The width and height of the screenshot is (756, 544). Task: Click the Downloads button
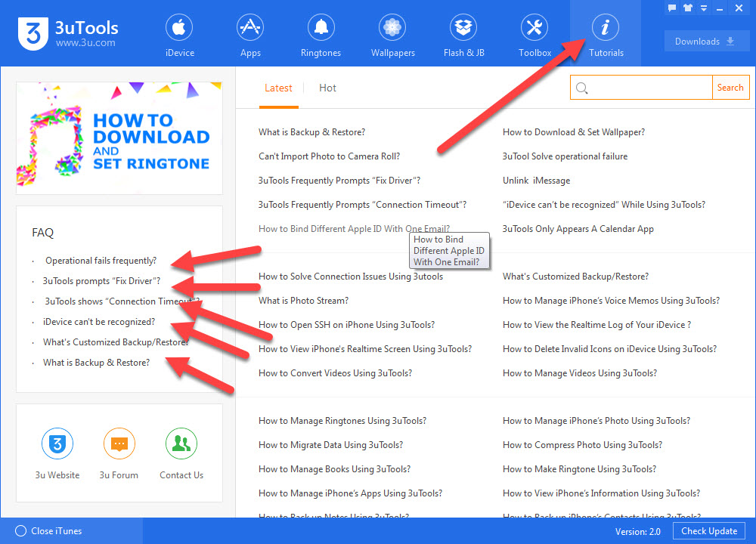707,42
